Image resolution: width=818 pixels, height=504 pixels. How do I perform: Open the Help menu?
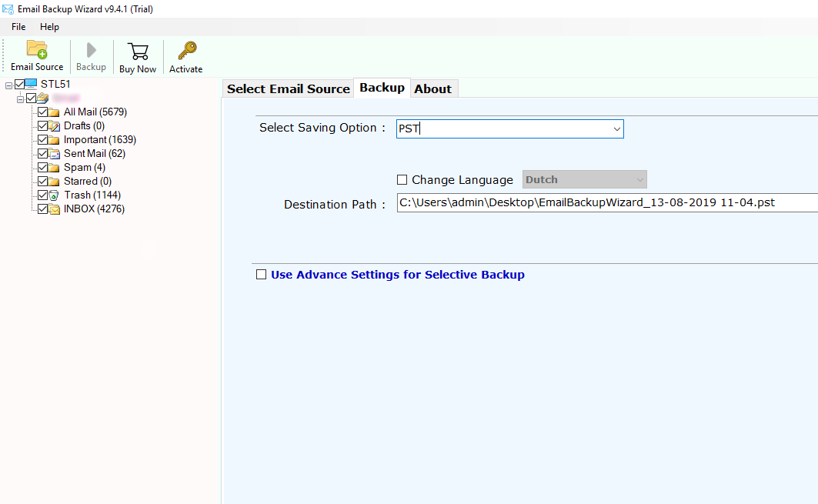pos(49,27)
